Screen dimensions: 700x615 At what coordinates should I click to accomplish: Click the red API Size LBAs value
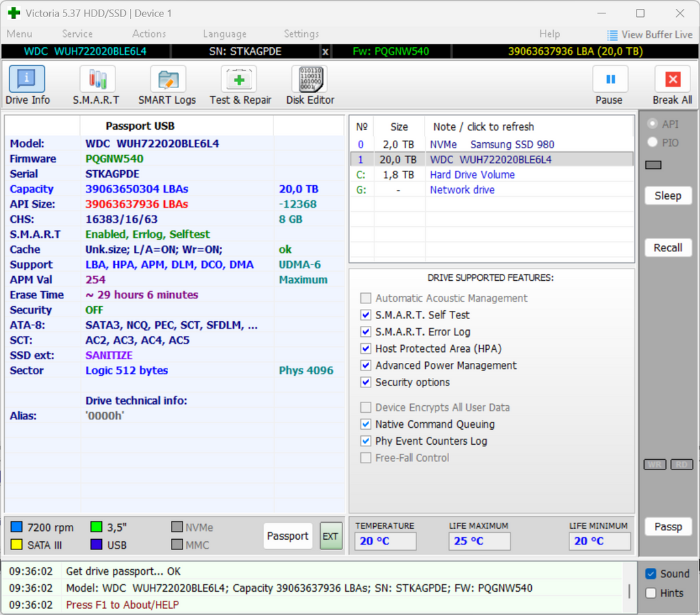pos(137,204)
